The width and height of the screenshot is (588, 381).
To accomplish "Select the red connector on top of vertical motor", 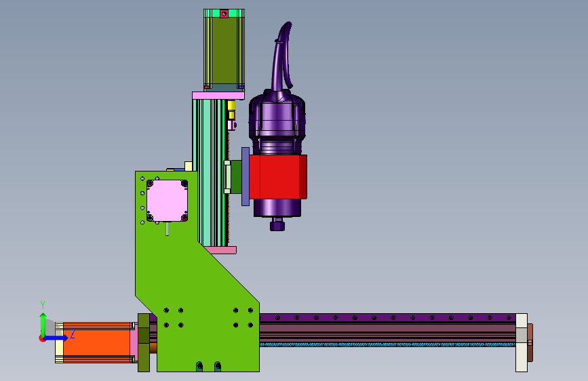I will [224, 14].
